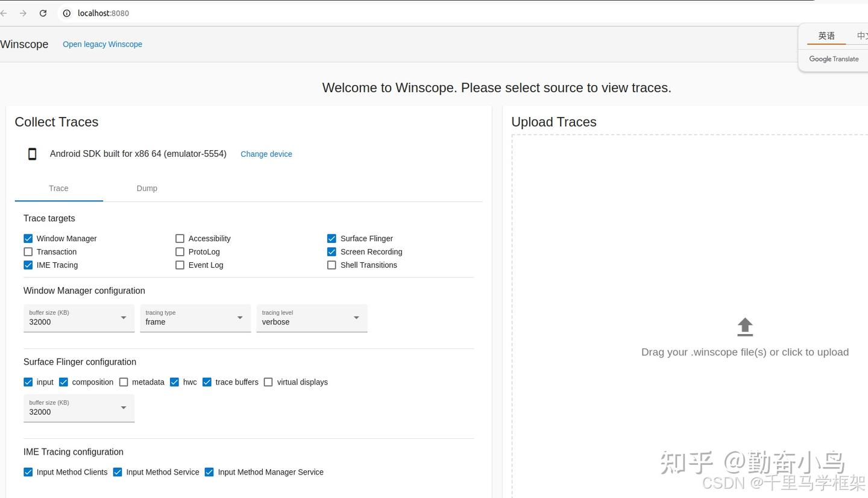868x498 pixels.
Task: Switch to the Dump tab
Action: point(146,188)
